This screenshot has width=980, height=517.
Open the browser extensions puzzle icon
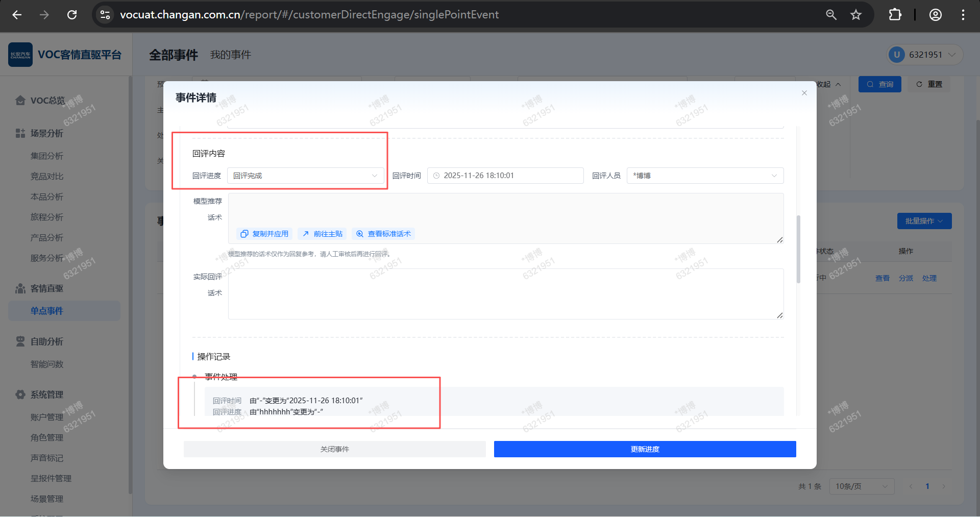click(x=895, y=15)
